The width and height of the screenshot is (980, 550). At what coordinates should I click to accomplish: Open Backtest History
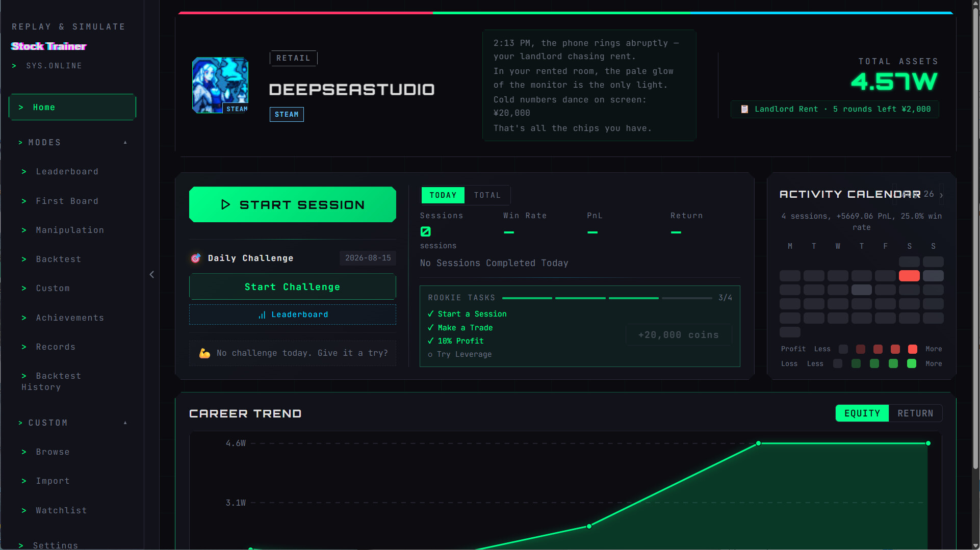tap(51, 382)
